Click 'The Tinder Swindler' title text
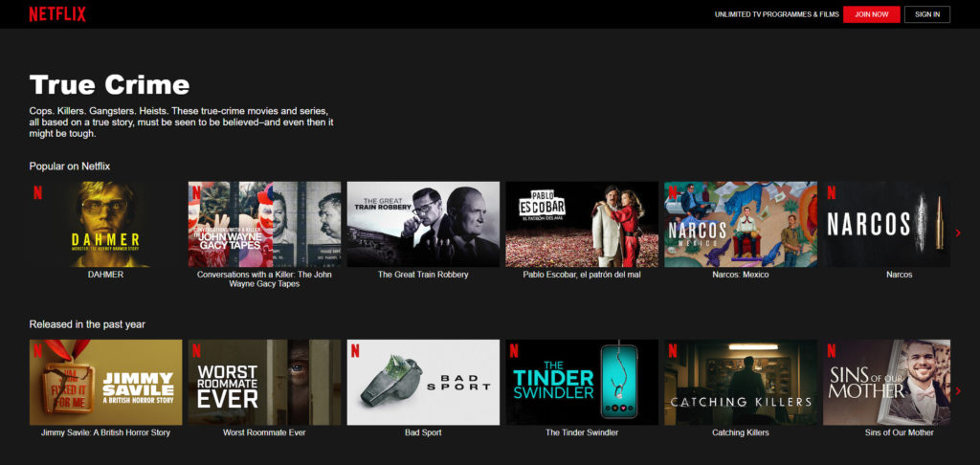 [582, 432]
